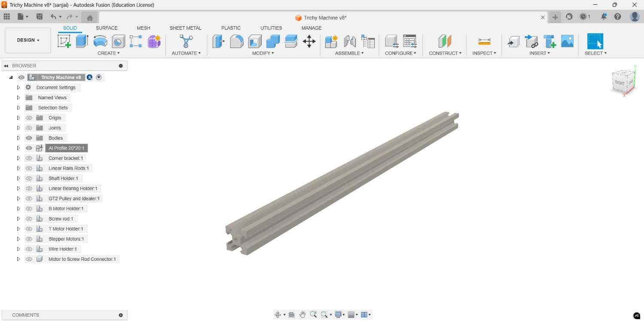
Task: Activate the Orbit tool at bottom
Action: pyautogui.click(x=278, y=314)
